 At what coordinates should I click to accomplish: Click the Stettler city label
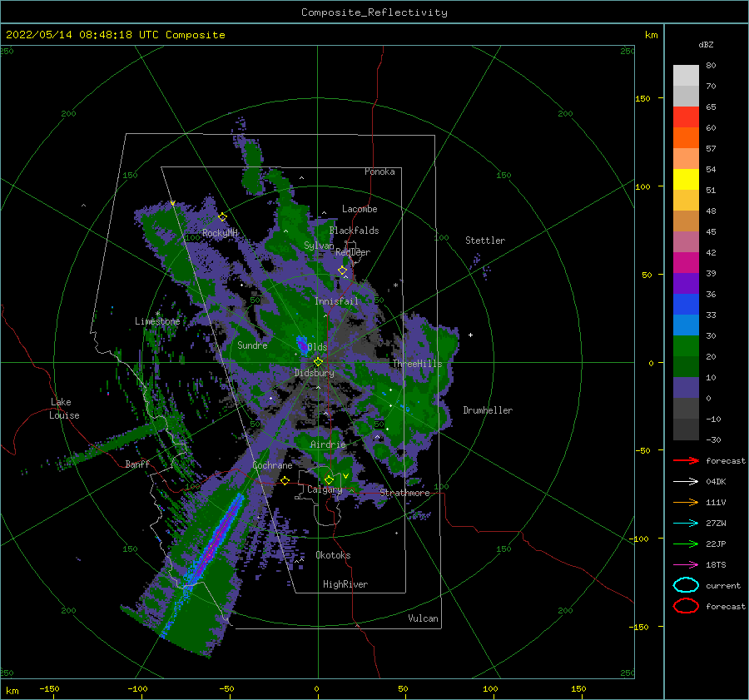tap(485, 241)
